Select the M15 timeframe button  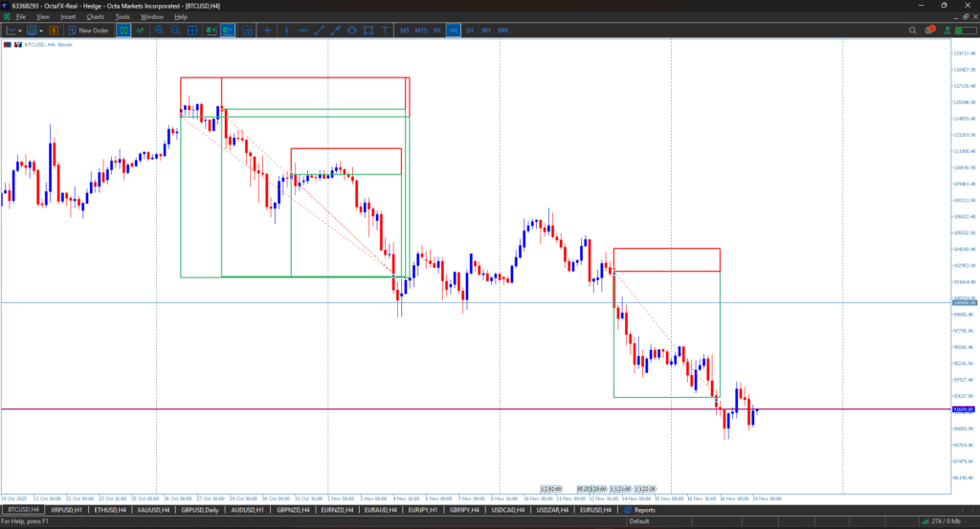[x=421, y=31]
